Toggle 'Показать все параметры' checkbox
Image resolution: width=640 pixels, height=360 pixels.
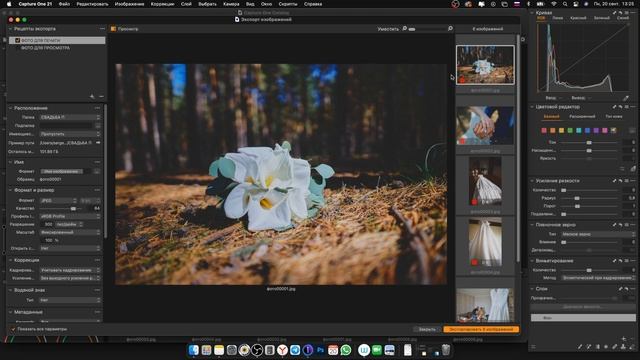13,329
